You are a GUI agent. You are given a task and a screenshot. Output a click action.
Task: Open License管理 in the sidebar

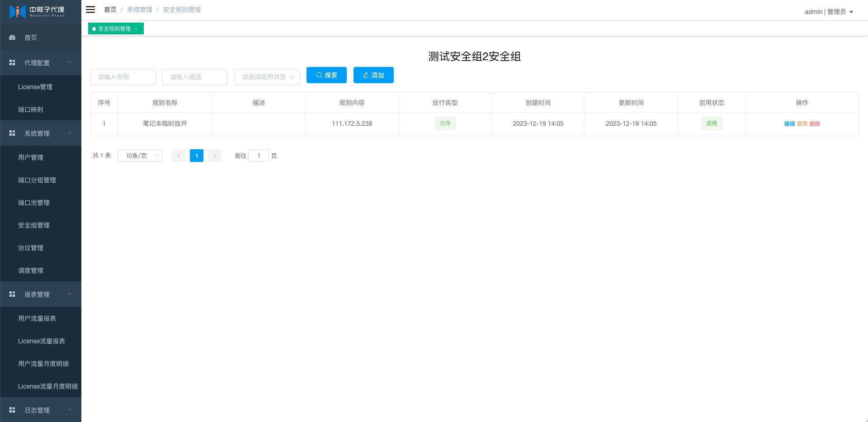coord(35,87)
